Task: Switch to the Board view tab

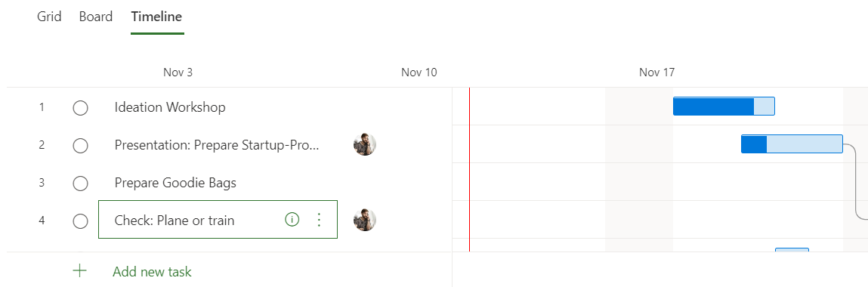Action: tap(96, 17)
